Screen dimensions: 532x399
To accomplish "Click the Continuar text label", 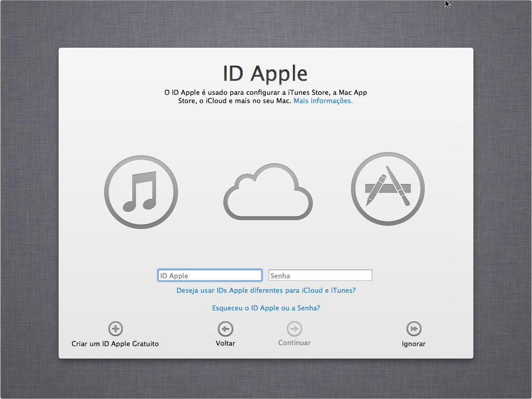I will pyautogui.click(x=295, y=343).
